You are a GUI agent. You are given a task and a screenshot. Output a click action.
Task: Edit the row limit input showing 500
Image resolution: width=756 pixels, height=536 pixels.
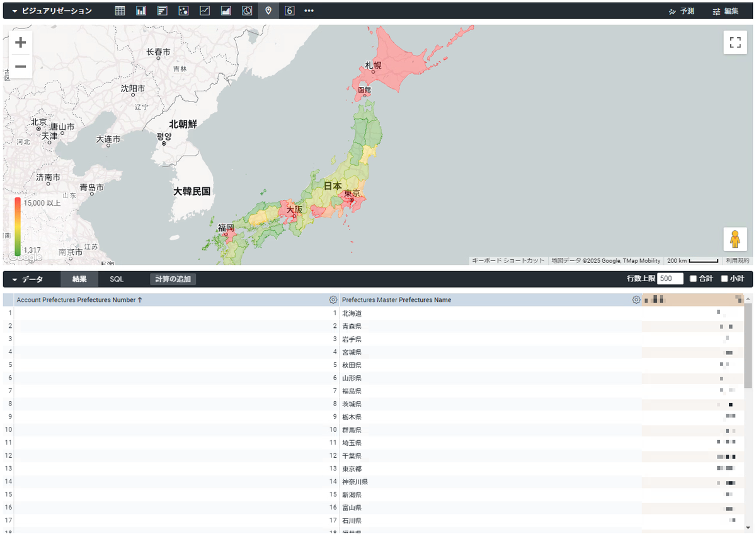pos(670,278)
